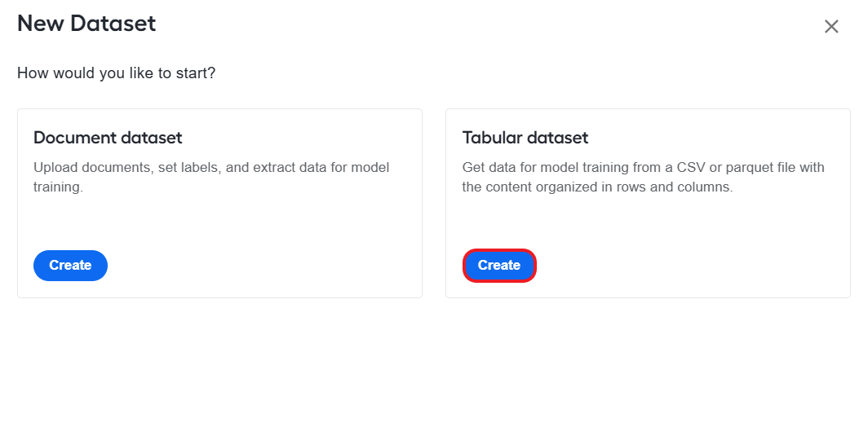Create a Tabular dataset
This screenshot has width=868, height=427.
tap(499, 266)
